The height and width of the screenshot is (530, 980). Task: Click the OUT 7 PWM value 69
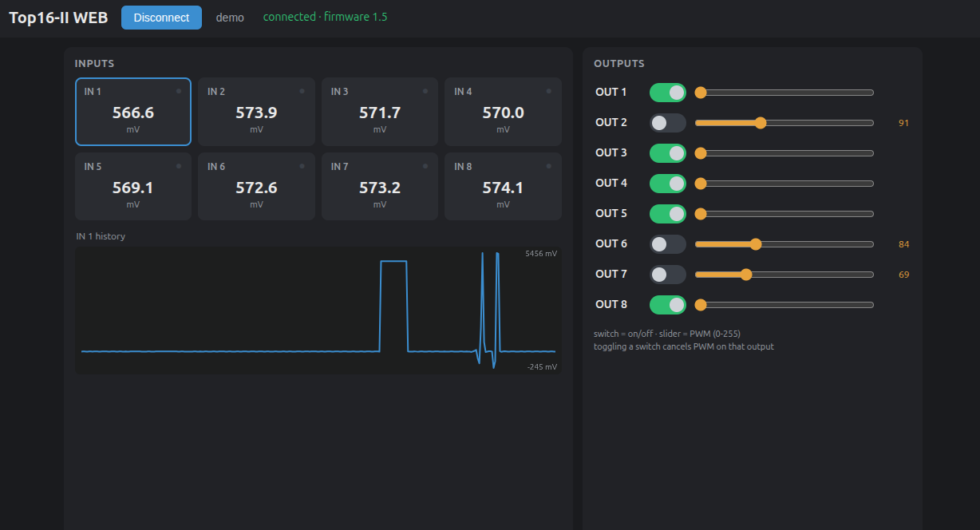[x=903, y=275]
